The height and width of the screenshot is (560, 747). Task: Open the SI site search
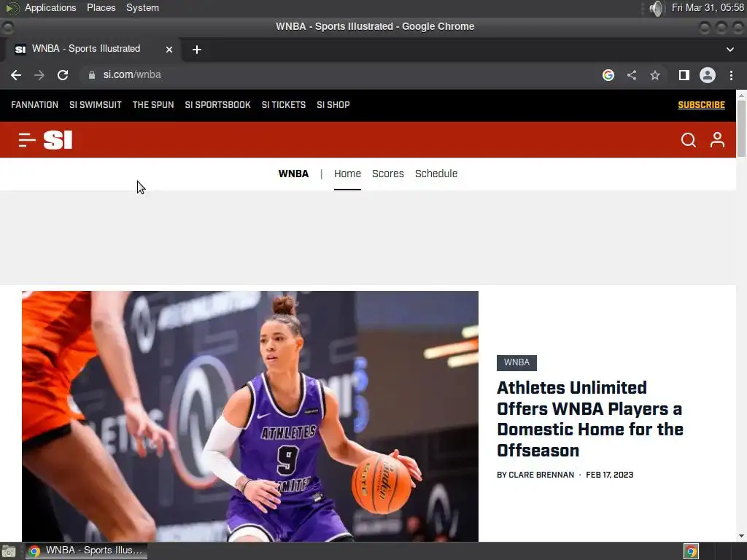[689, 140]
